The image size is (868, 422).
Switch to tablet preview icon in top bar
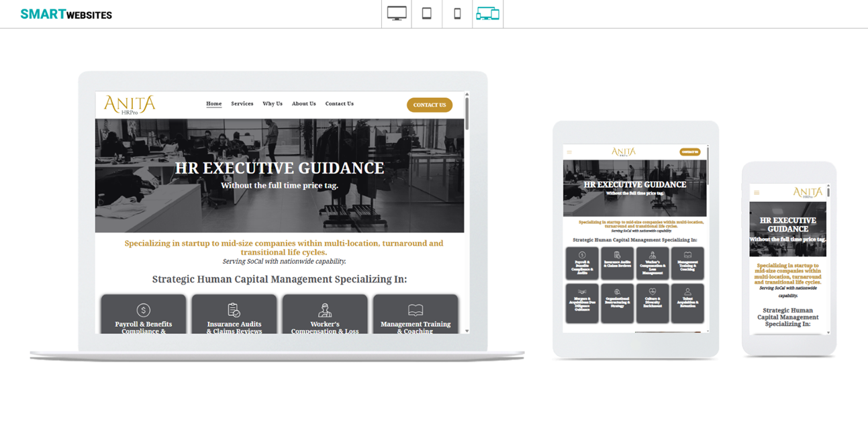pyautogui.click(x=426, y=13)
